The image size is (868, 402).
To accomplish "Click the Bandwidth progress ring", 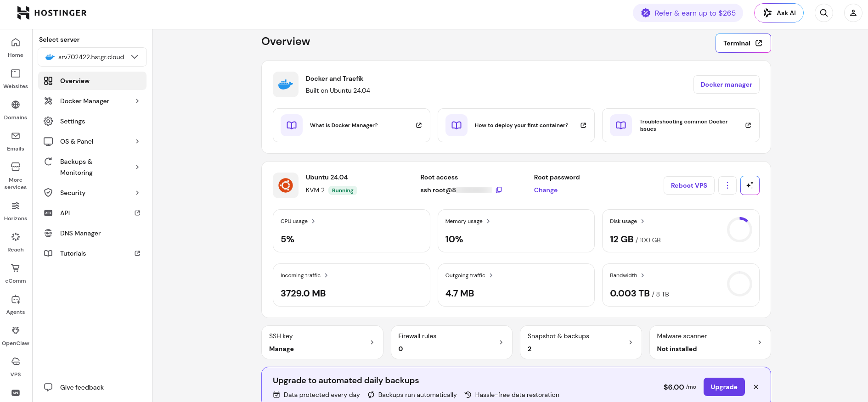I will (x=739, y=284).
